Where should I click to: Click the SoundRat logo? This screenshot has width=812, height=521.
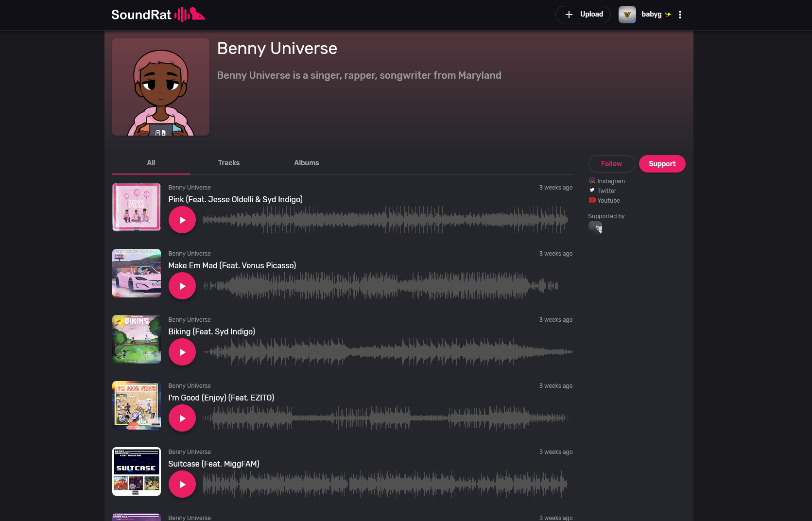(x=158, y=15)
